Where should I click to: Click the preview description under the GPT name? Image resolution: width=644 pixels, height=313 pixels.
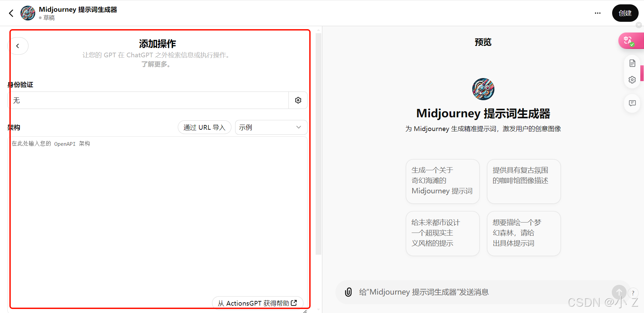click(x=483, y=129)
